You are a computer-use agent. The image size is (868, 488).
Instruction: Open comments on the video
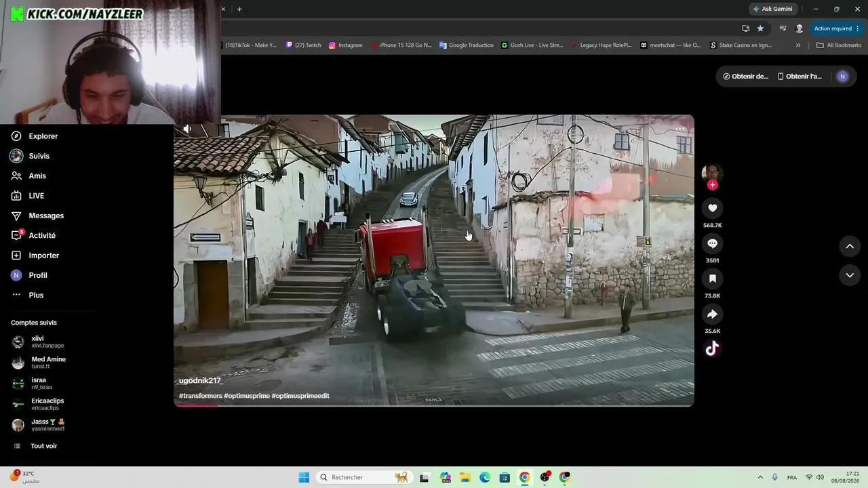coord(712,243)
